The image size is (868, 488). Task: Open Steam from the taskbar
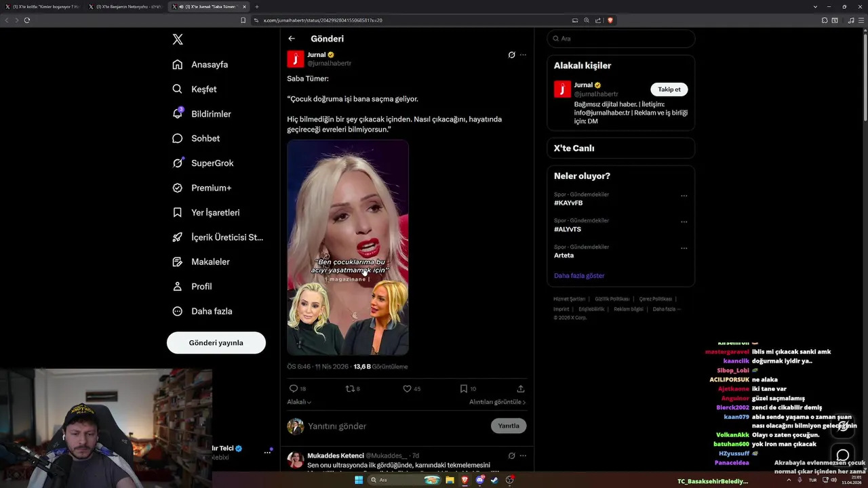click(494, 480)
